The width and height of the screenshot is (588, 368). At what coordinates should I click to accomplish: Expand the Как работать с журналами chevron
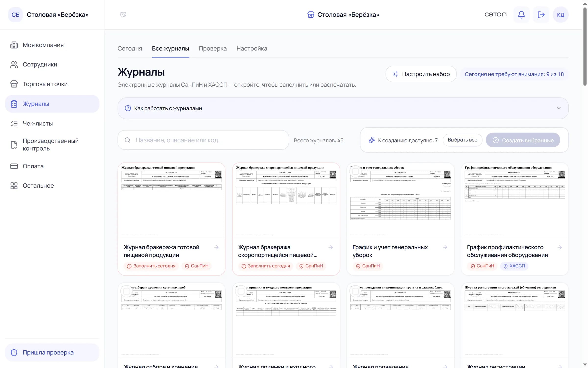tap(559, 108)
